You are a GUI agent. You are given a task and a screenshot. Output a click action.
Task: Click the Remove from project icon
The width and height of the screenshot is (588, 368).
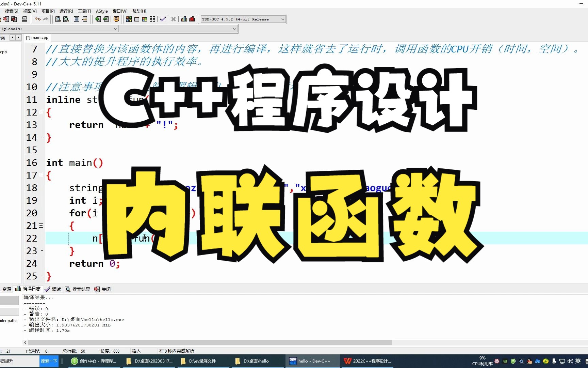point(106,19)
